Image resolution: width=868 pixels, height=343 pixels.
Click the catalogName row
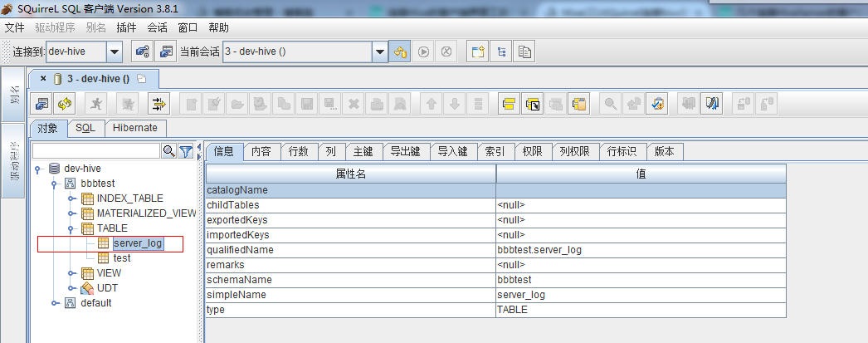496,190
